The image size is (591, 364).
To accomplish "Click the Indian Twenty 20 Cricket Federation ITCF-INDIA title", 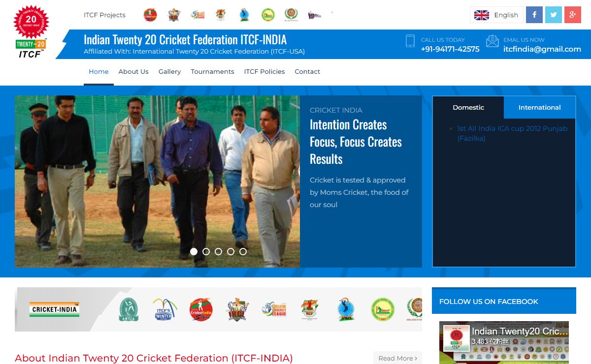I will tap(185, 40).
